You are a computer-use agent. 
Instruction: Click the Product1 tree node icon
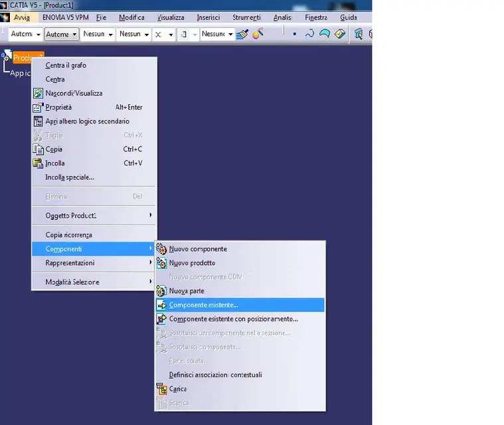[x=7, y=56]
